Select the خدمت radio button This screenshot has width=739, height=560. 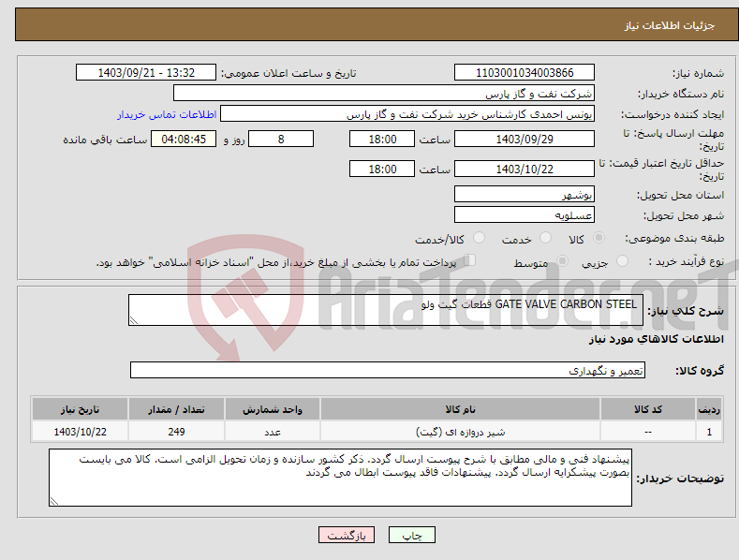545,238
